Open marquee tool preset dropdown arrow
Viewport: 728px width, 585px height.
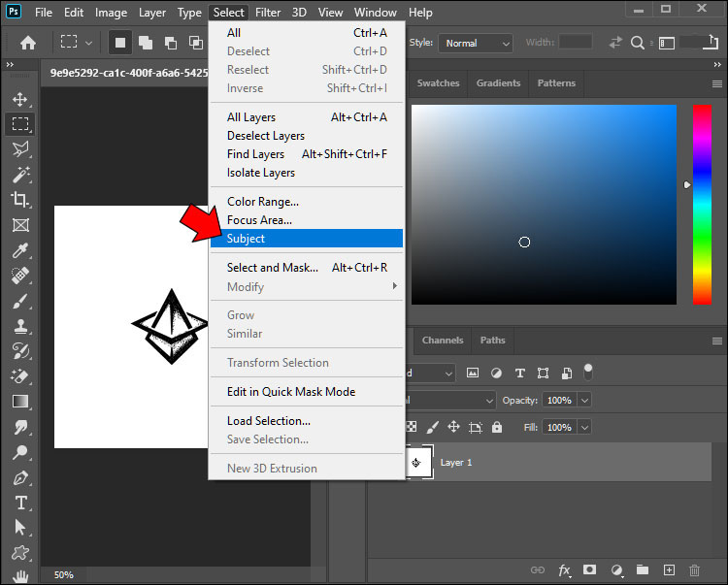click(88, 43)
